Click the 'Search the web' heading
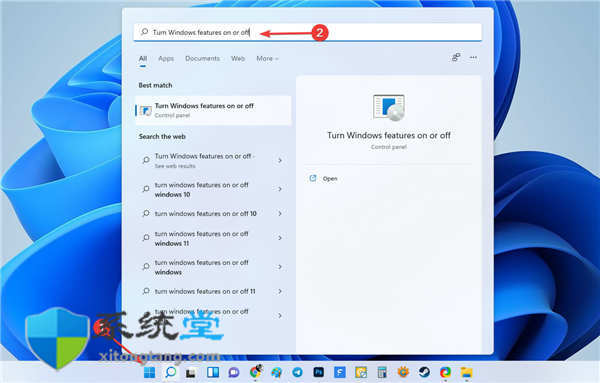 162,137
